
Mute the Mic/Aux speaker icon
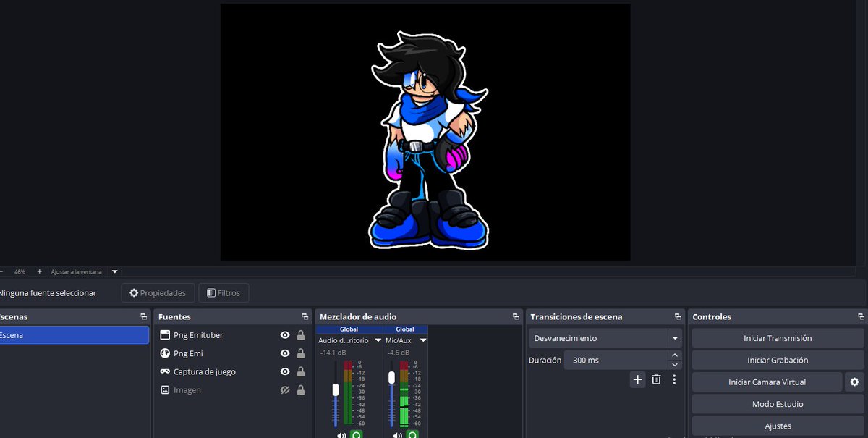398,435
